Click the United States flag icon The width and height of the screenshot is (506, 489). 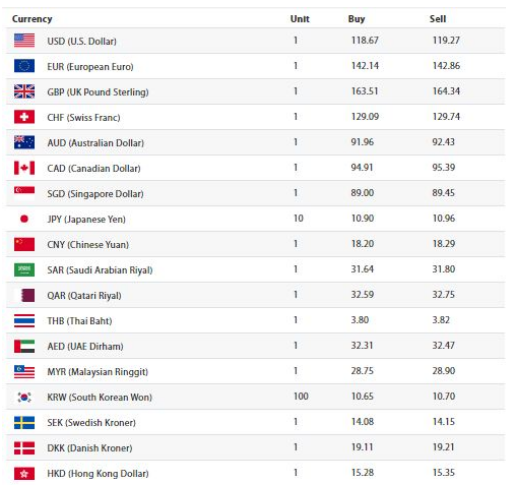24,40
